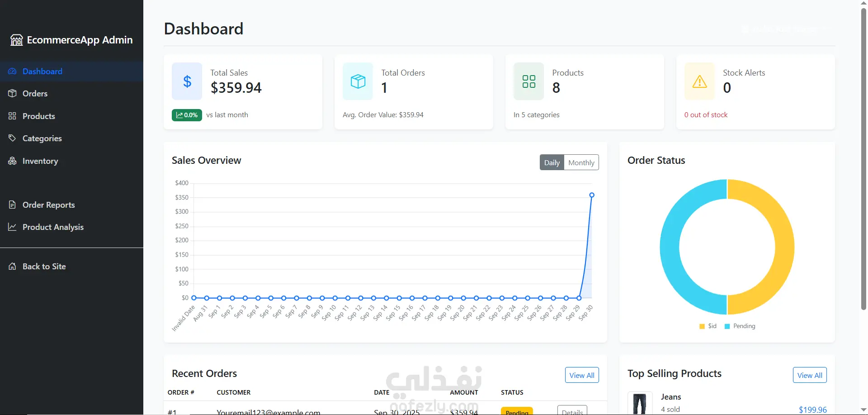Click the '0 out of stock' text
The width and height of the screenshot is (868, 415).
click(706, 115)
